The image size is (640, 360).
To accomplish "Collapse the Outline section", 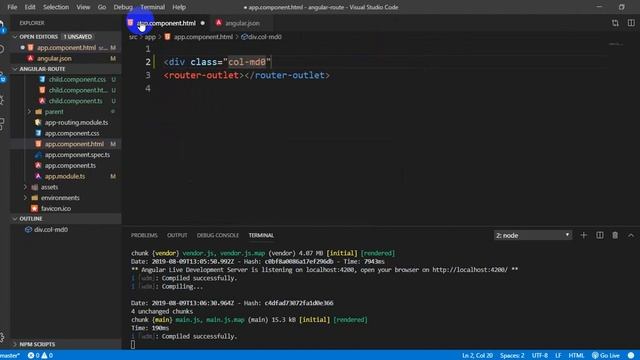I will click(15, 219).
